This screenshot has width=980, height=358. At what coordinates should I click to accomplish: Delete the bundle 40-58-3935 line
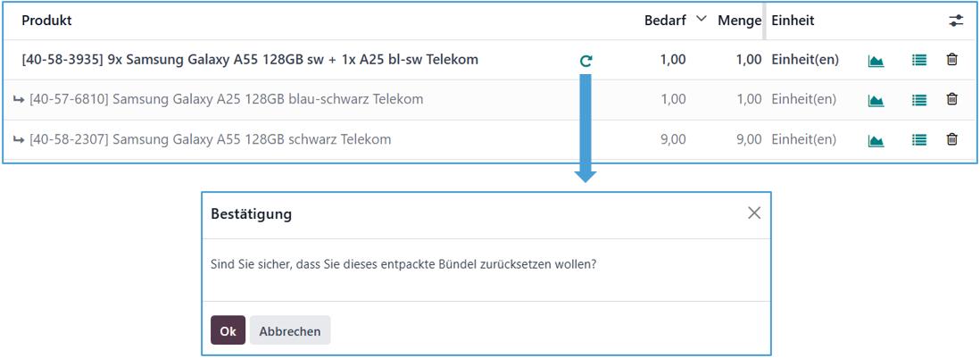tap(952, 60)
